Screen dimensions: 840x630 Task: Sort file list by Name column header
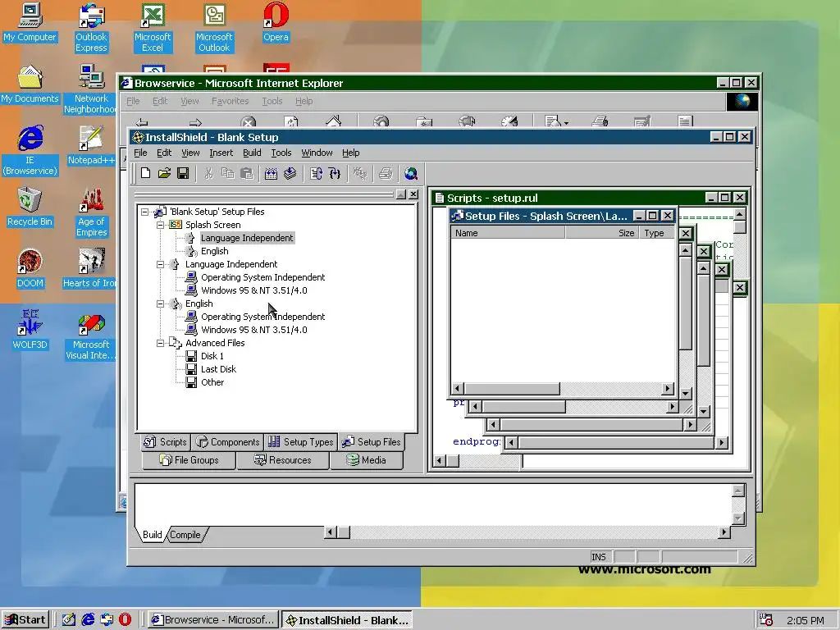pos(508,233)
